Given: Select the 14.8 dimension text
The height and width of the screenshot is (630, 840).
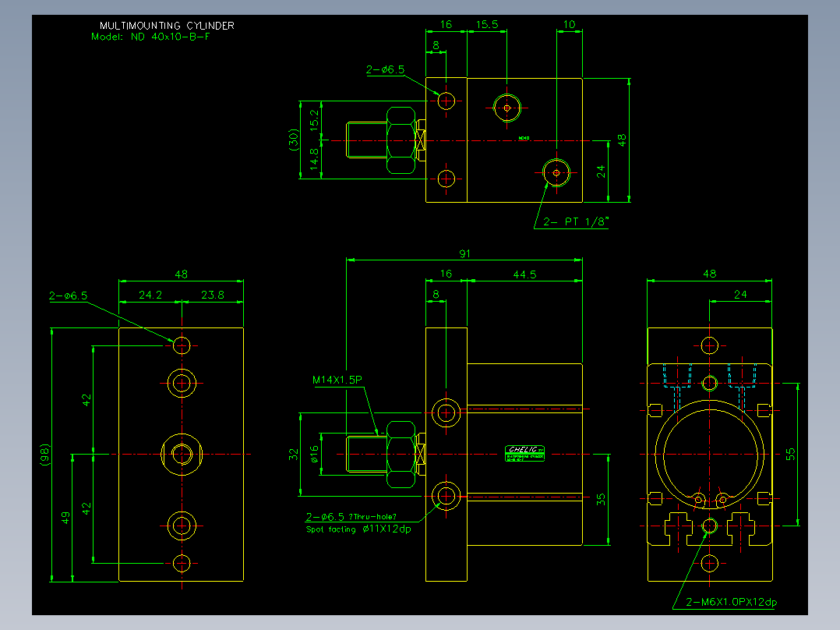Looking at the screenshot, I should 315,159.
